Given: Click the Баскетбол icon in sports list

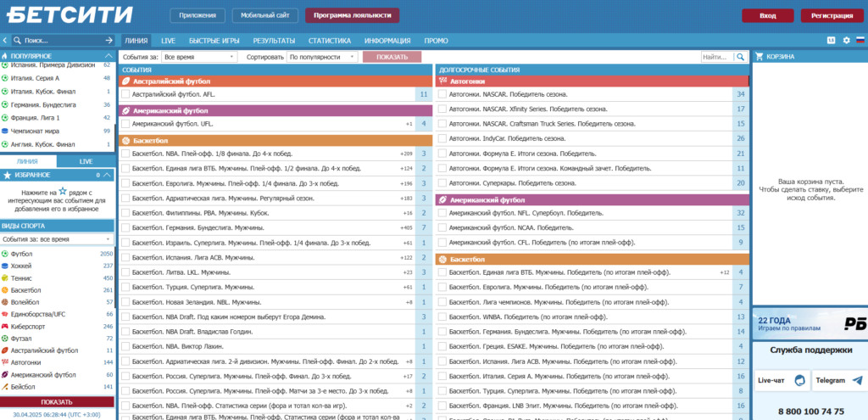Looking at the screenshot, I should [x=5, y=290].
